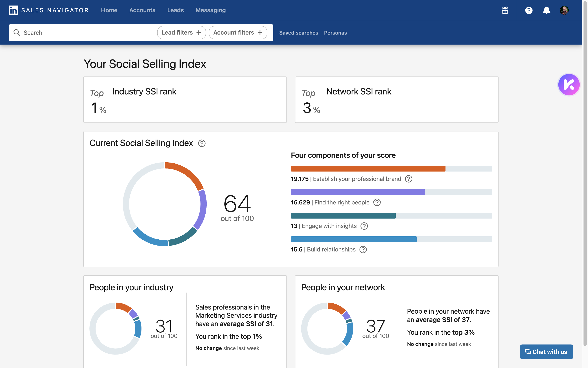Open the Messaging tab

click(x=210, y=10)
